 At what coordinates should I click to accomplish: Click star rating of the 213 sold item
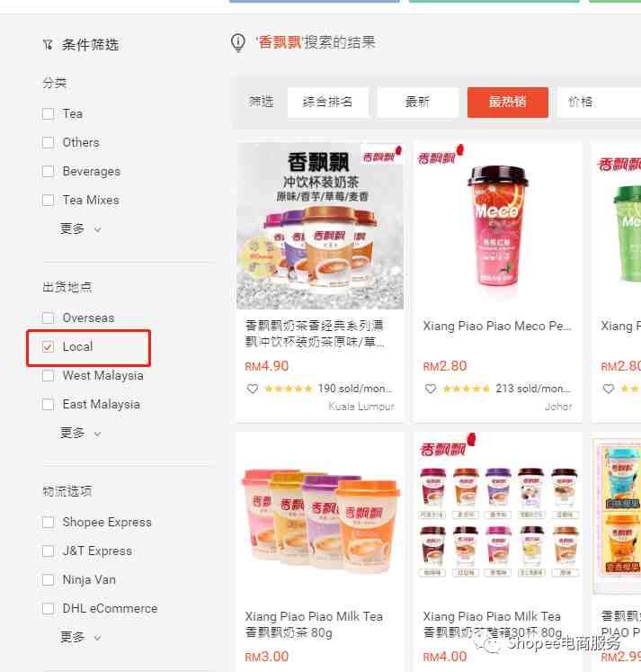point(467,389)
